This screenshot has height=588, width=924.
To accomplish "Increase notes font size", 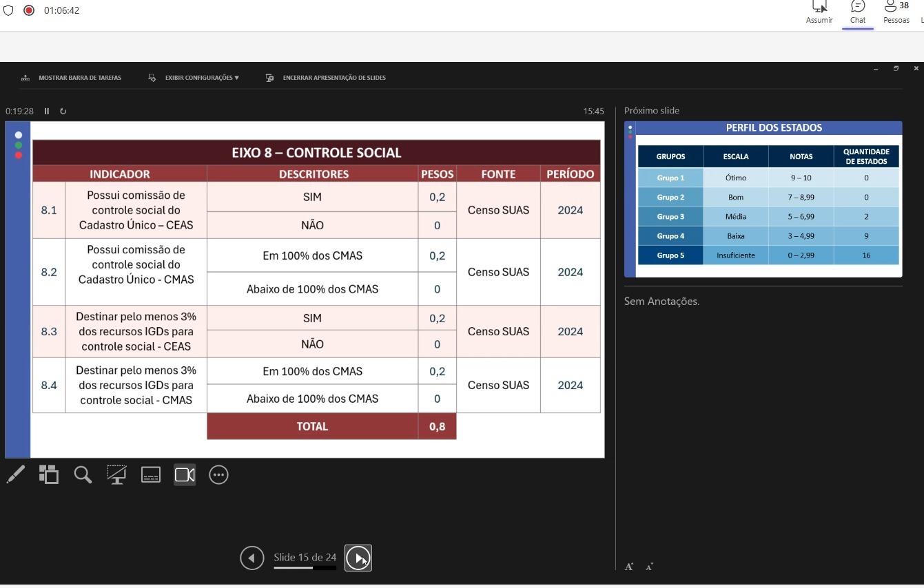I will coord(629,567).
